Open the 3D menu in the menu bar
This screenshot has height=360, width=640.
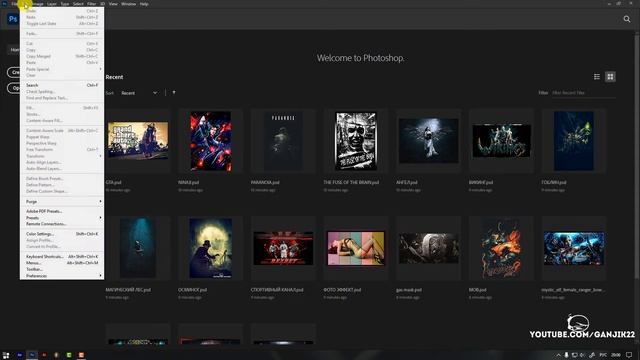(103, 4)
